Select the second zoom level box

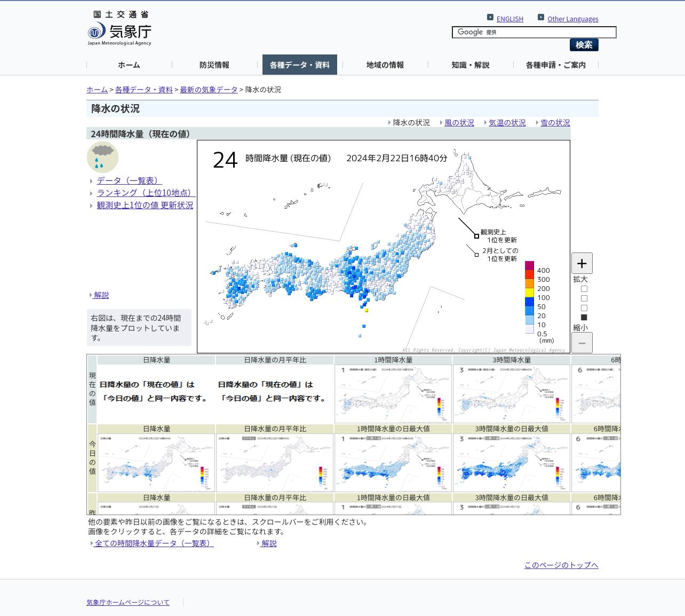584,298
